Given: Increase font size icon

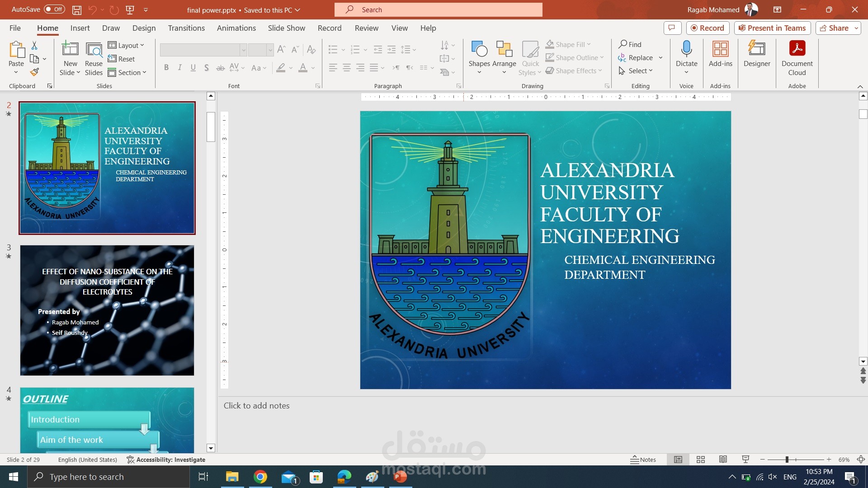Looking at the screenshot, I should pyautogui.click(x=281, y=49).
